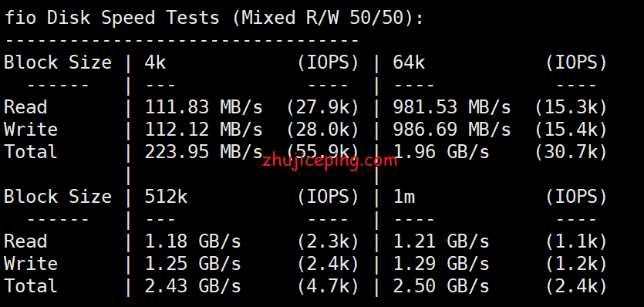Viewport: 644px width, 307px height.
Task: Select the 4k total 223.95 MB/s value
Action: pos(204,152)
